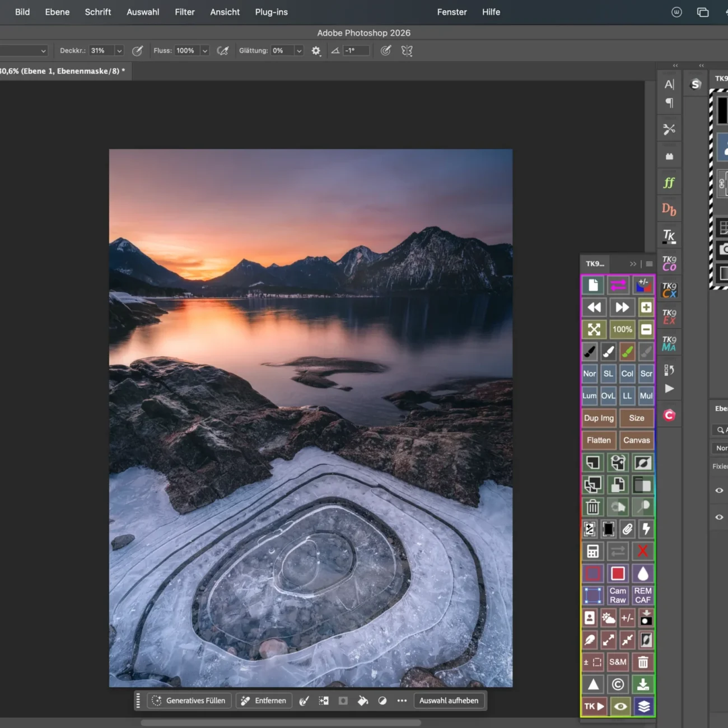
Task: Expand the Glättung smoothing dropdown arrow
Action: tap(299, 51)
